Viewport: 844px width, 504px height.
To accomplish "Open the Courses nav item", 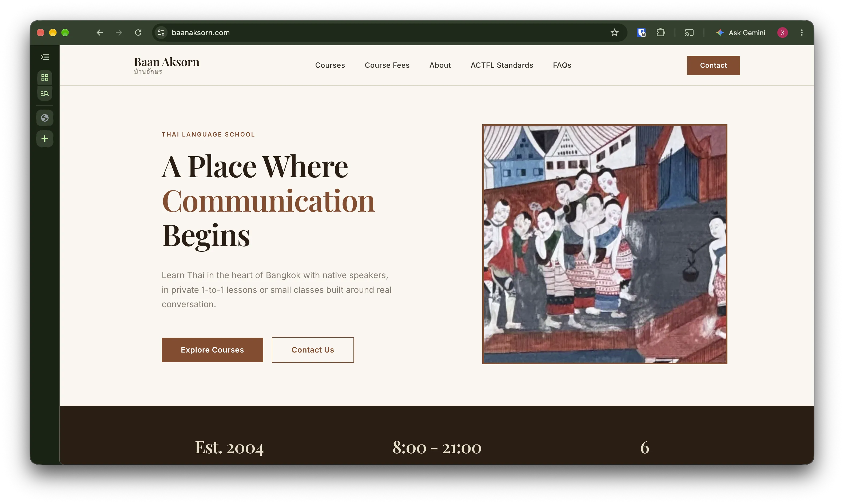I will coord(330,65).
